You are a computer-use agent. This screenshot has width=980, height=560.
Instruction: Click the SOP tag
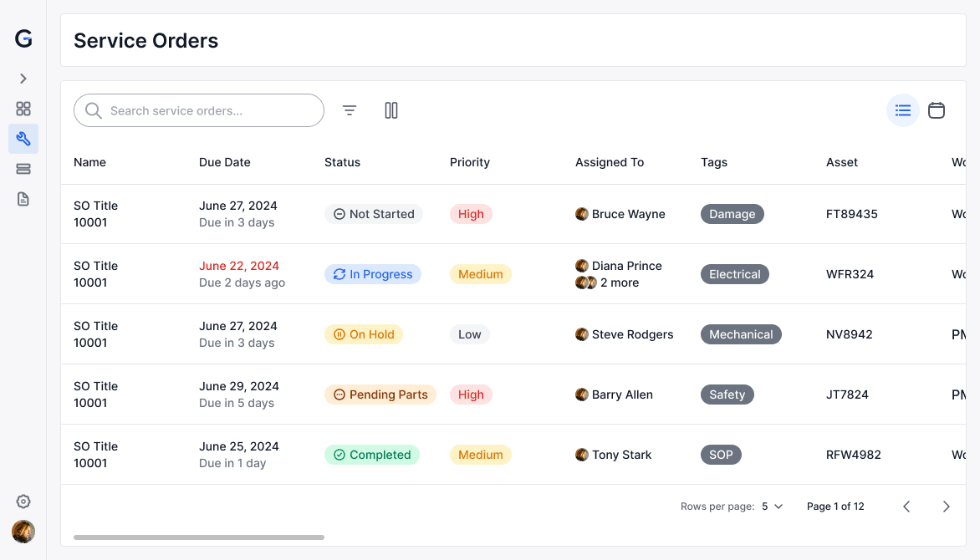[722, 455]
